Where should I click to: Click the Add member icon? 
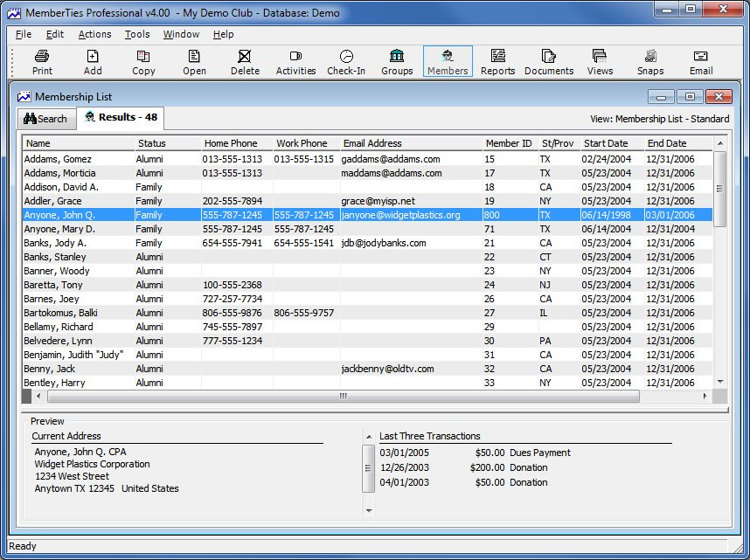93,60
